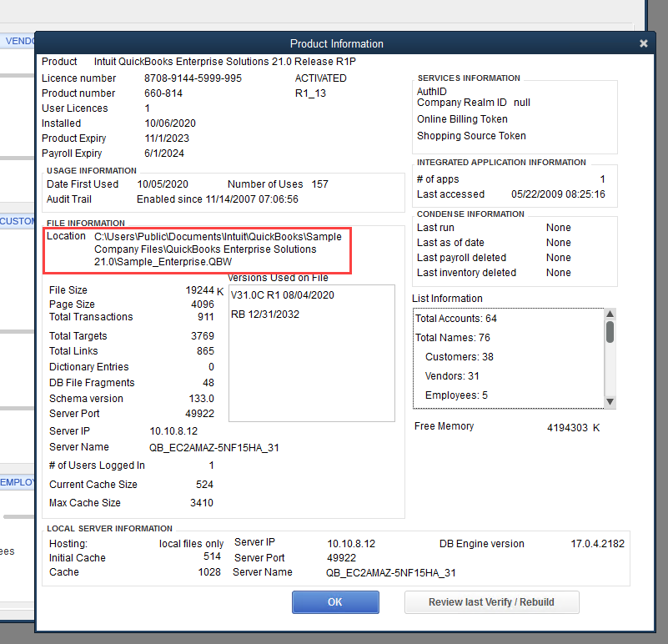
Task: Close the Product Information dialog
Action: 643,43
